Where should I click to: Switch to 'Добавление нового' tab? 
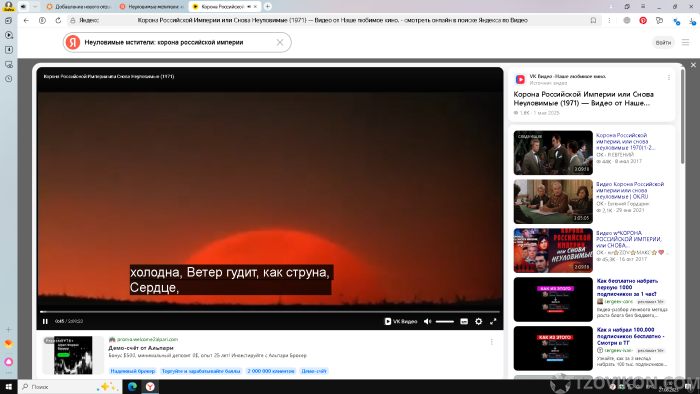[79, 7]
